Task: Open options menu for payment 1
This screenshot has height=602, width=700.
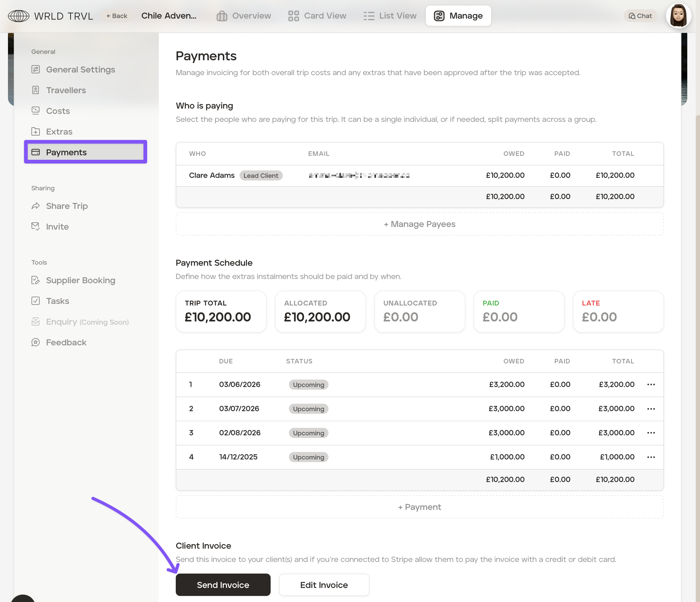Action: [651, 385]
